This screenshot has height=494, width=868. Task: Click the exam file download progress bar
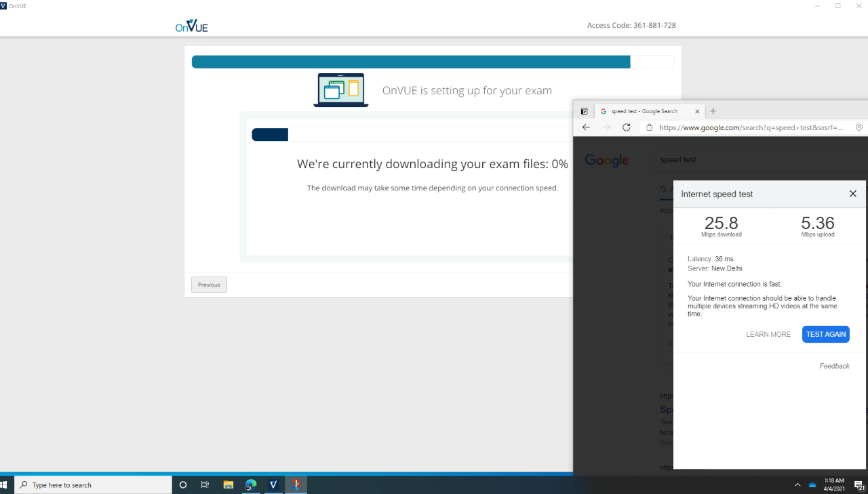click(x=412, y=135)
